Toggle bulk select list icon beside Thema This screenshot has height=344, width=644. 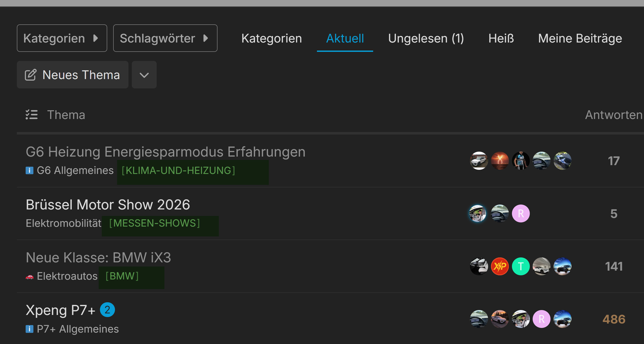(32, 115)
